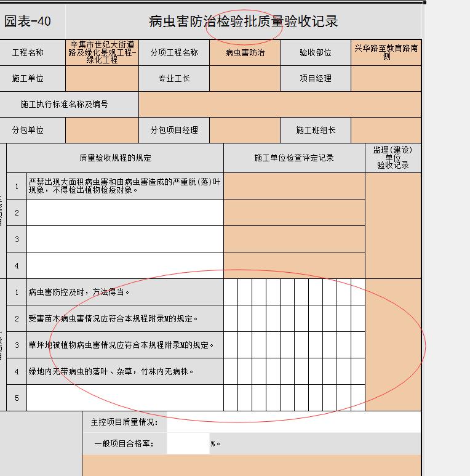Select the 兴华路至教育路南侧 acceptance location cell
Viewport: 470px width, 476px height.
386,52
